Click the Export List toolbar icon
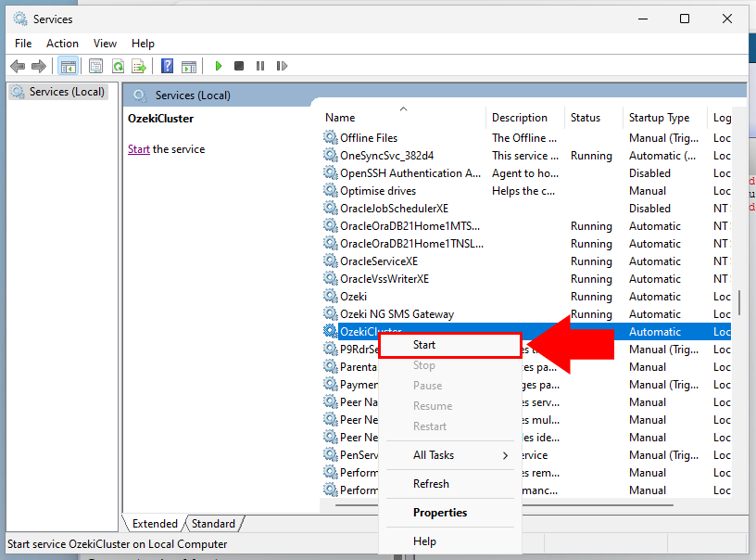 tap(139, 66)
